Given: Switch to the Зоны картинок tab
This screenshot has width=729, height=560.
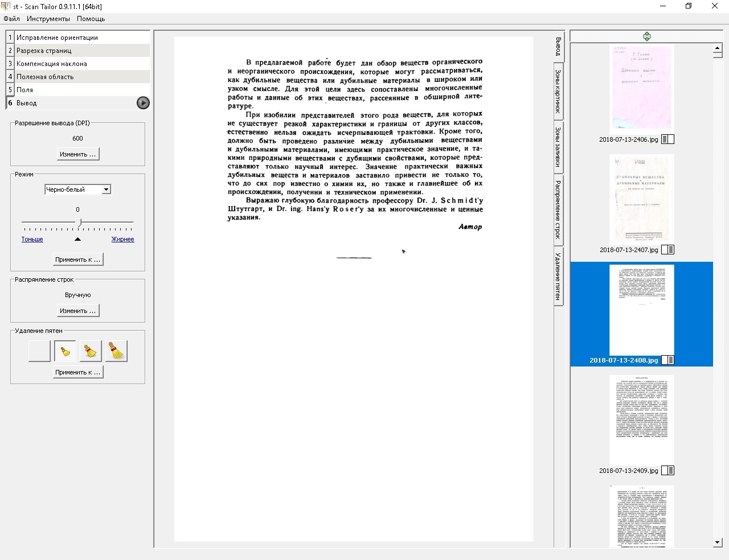Looking at the screenshot, I should [558, 92].
